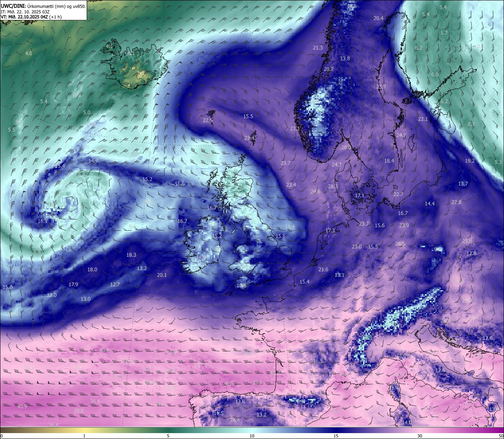Click the 18.3 value southwest of Ireland
The width and height of the screenshot is (504, 439).
[x=131, y=255]
